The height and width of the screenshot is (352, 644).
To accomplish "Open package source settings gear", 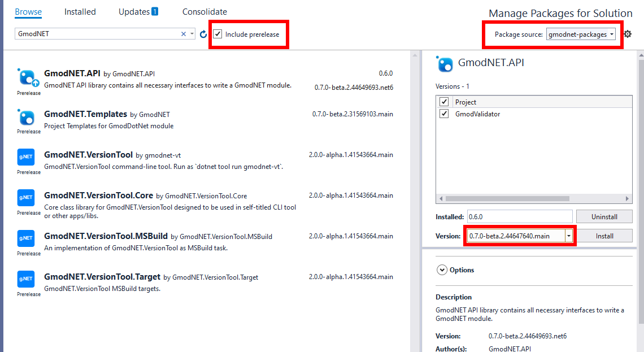I will click(x=628, y=34).
